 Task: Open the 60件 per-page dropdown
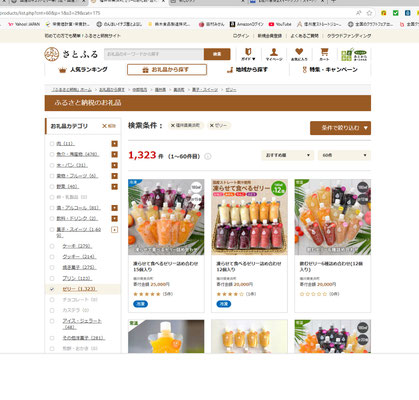point(344,155)
